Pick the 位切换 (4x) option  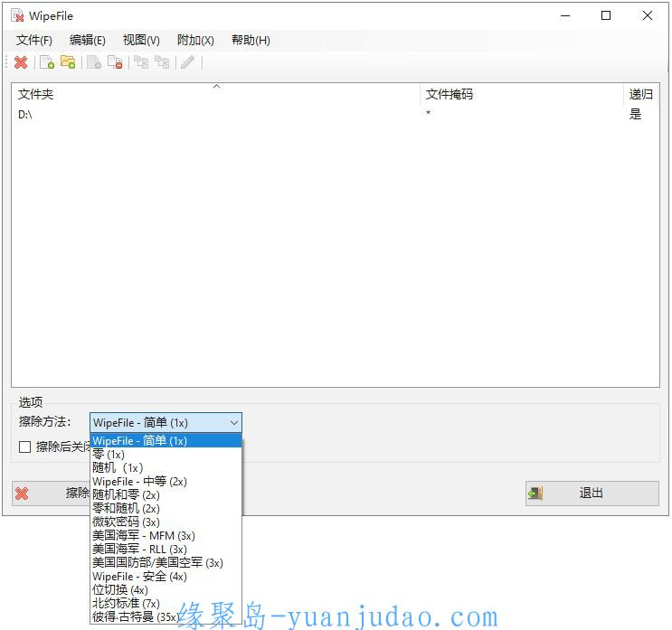166,590
